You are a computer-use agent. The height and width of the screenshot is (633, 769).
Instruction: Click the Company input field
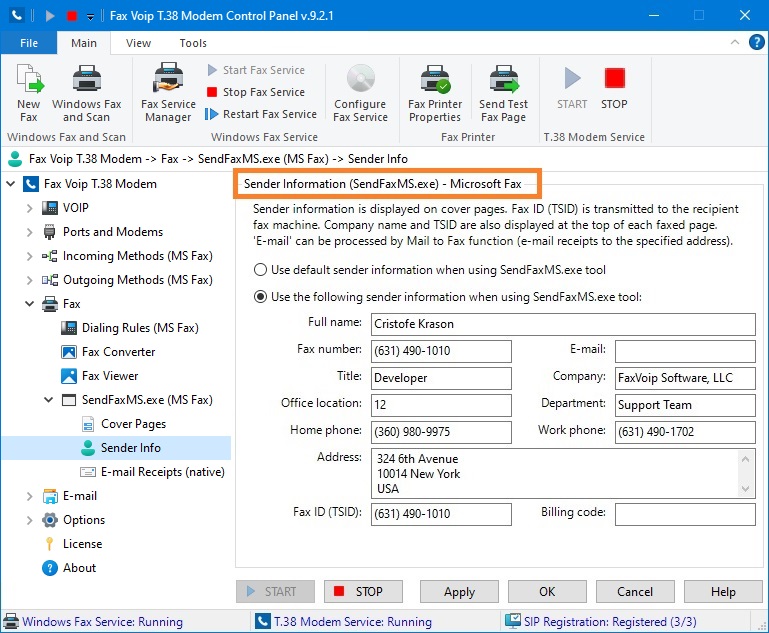[685, 378]
